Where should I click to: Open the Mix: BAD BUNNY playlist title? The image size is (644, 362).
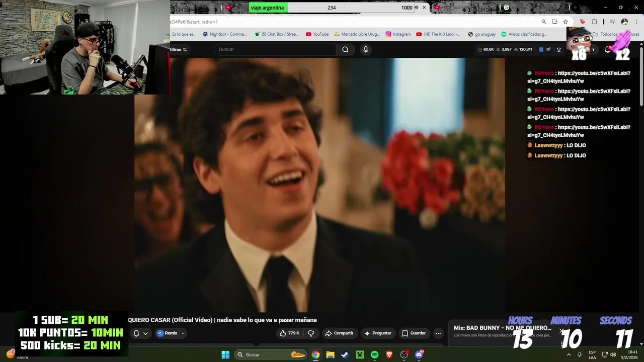click(503, 328)
